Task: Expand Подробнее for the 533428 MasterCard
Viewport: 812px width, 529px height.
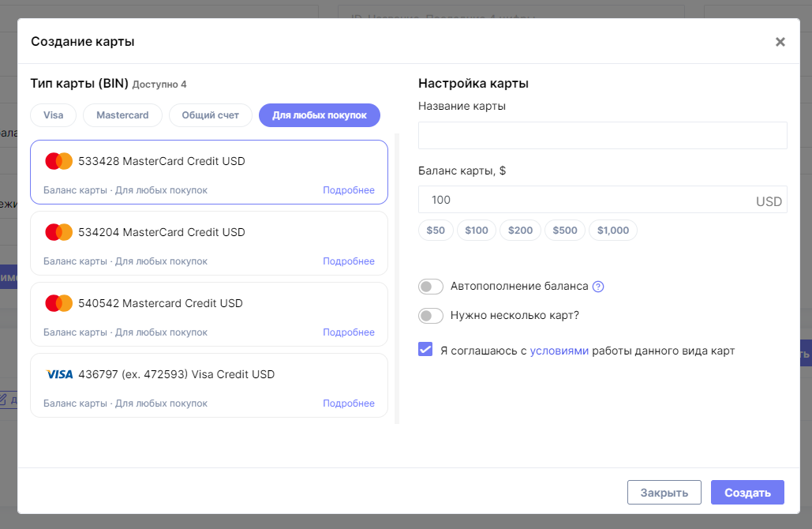Action: pyautogui.click(x=349, y=190)
